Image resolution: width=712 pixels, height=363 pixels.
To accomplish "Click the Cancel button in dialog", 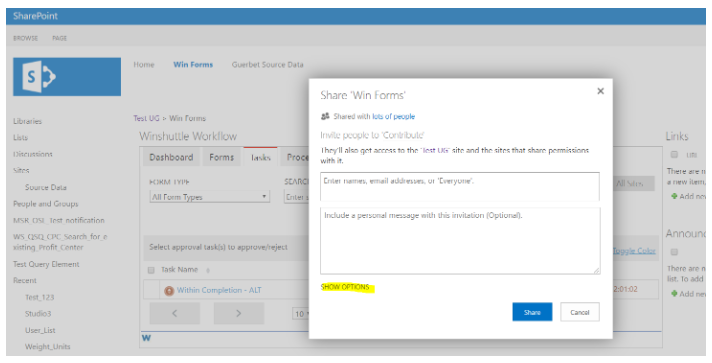I will [x=580, y=312].
